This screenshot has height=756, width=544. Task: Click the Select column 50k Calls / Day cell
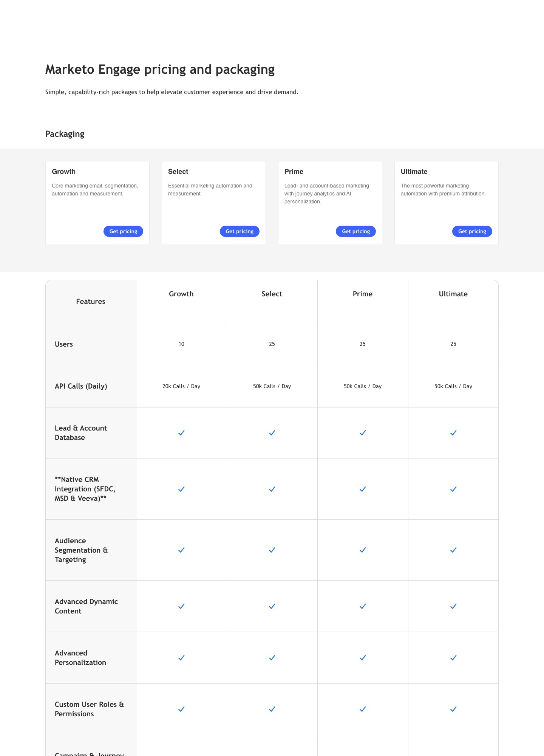tap(272, 386)
